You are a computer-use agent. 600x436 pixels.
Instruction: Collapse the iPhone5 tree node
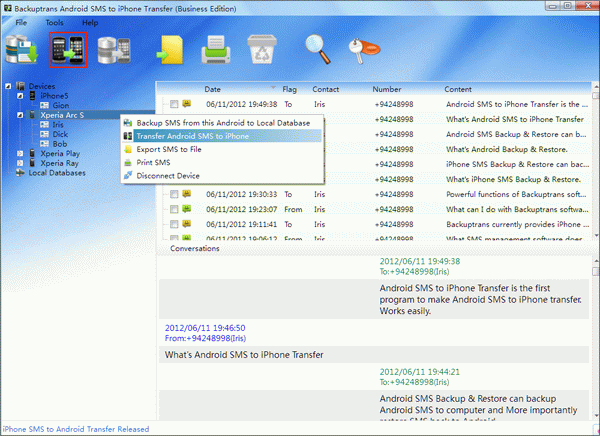click(x=20, y=96)
